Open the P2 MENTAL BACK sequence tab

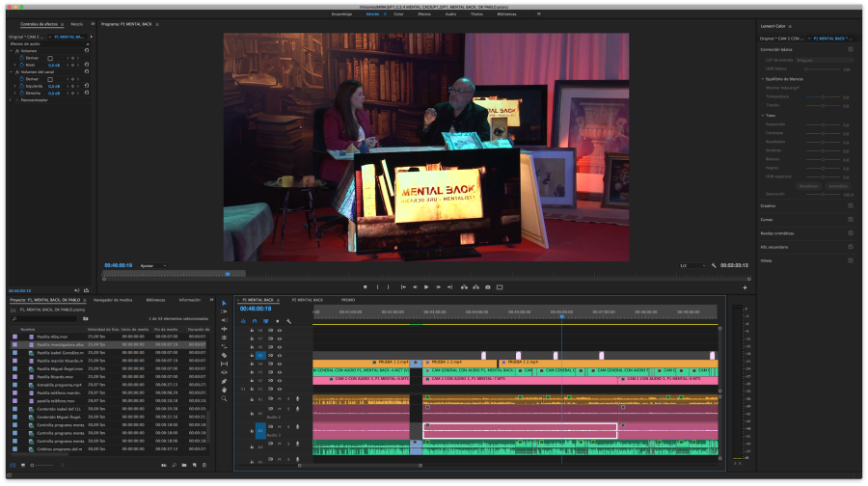click(x=308, y=300)
